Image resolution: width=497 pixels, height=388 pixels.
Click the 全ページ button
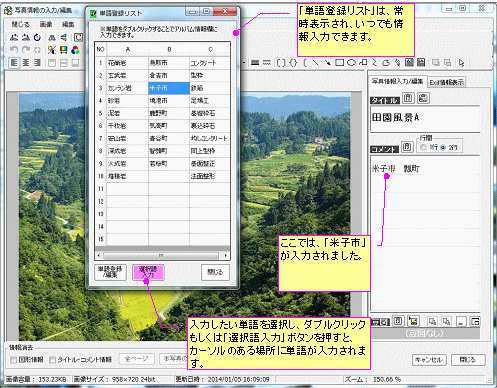point(137,359)
